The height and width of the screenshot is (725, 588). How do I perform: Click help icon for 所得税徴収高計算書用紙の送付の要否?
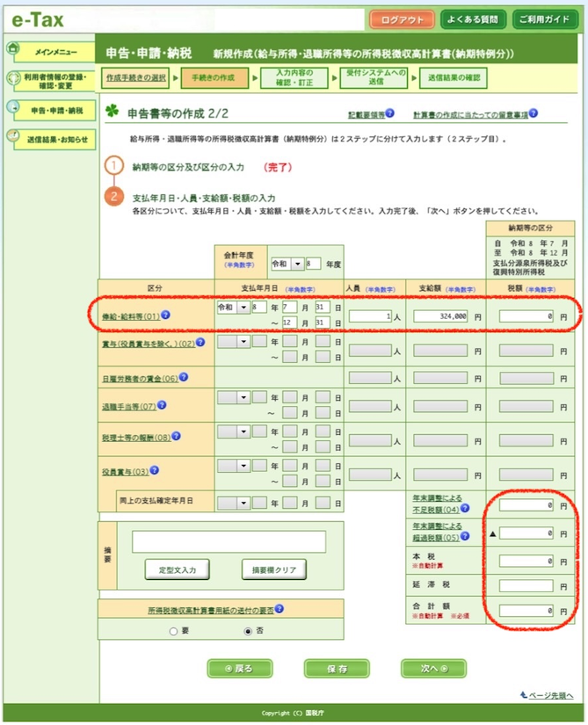click(279, 609)
